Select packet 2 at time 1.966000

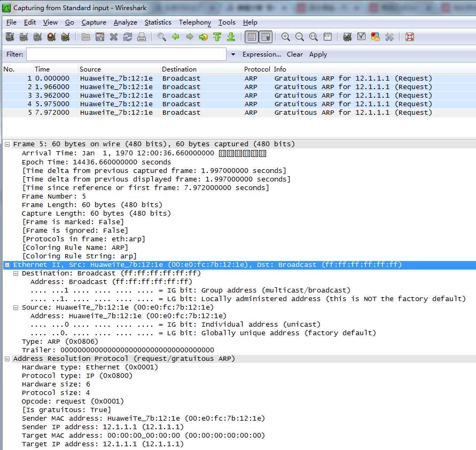click(x=239, y=86)
